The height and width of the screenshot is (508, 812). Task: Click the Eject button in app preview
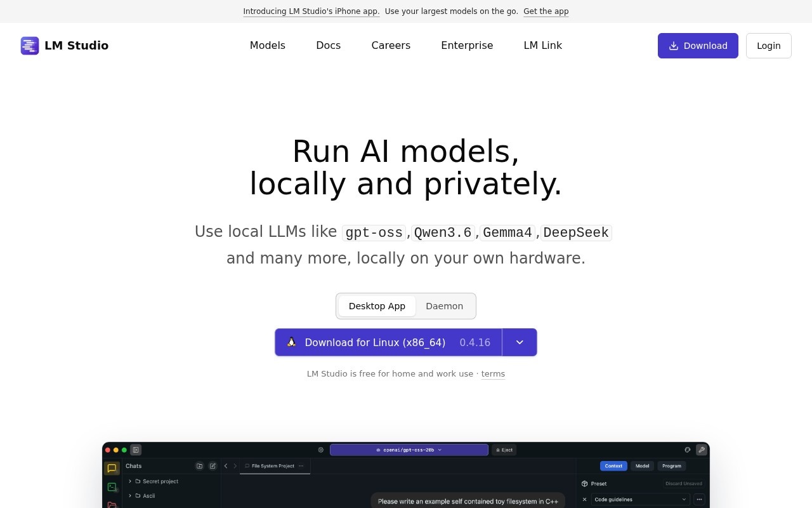(504, 450)
